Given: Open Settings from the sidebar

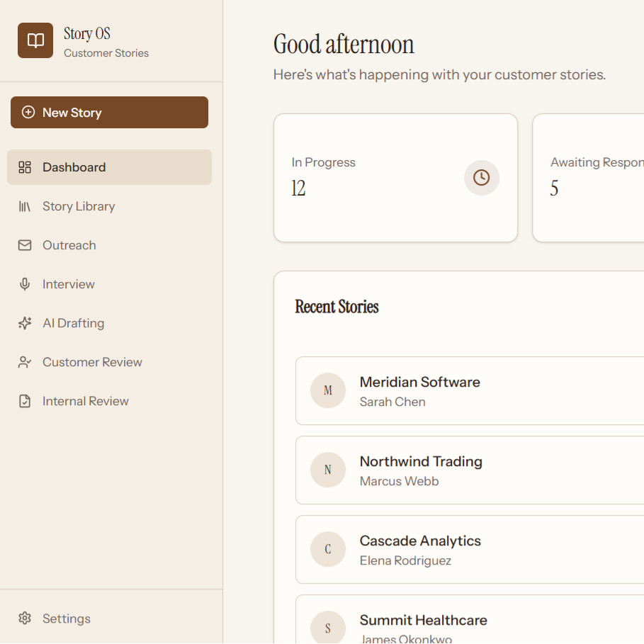Looking at the screenshot, I should coord(67,618).
